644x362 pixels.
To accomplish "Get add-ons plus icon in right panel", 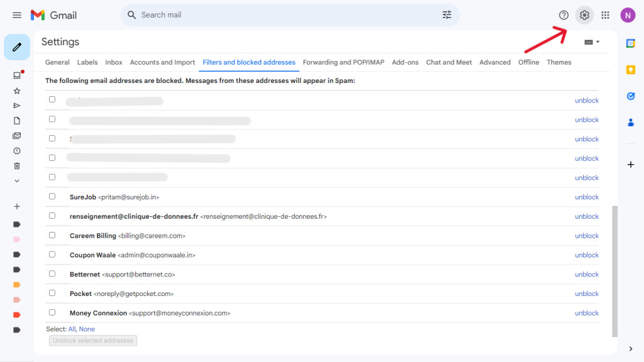I will pyautogui.click(x=630, y=165).
